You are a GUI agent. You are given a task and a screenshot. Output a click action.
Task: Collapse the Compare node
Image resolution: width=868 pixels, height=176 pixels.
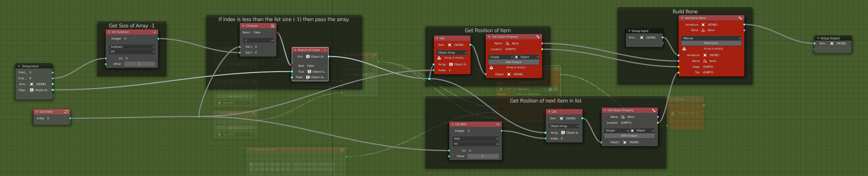(x=243, y=26)
